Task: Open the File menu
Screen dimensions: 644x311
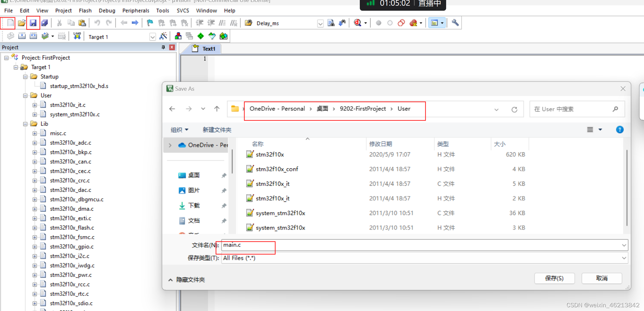Action: coord(9,10)
